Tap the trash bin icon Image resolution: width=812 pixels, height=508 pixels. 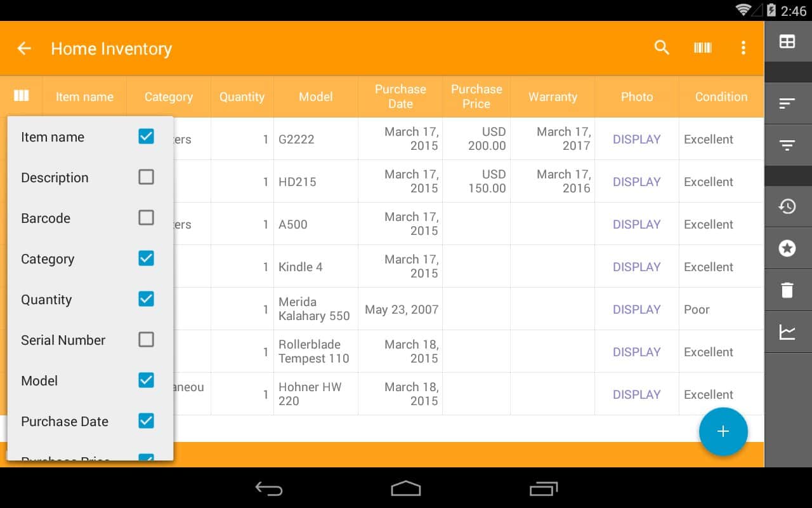coord(787,290)
